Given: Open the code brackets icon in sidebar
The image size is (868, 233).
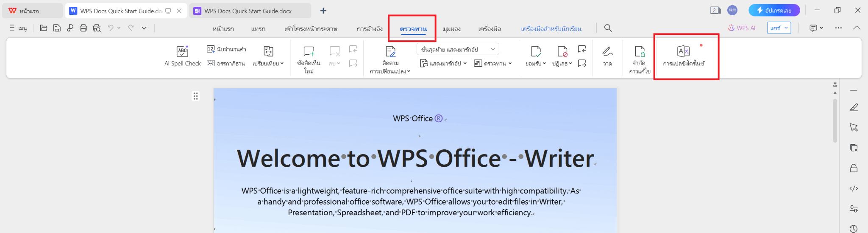Looking at the screenshot, I should (x=854, y=188).
